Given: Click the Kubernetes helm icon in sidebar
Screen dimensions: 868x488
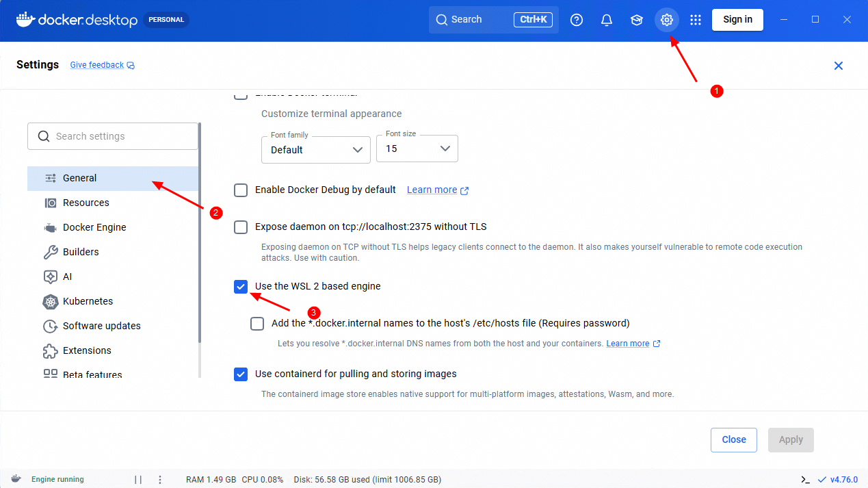Looking at the screenshot, I should pyautogui.click(x=51, y=301).
